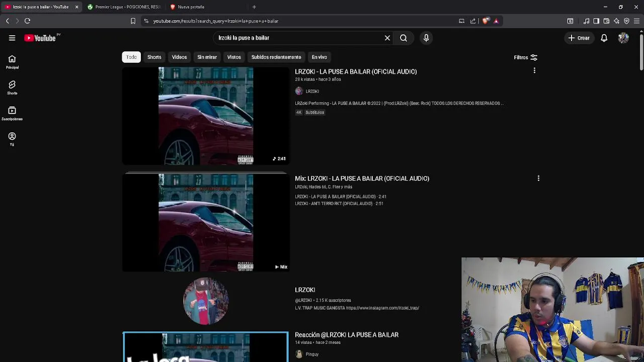Open the 'Tú' profile sidebar item
The image size is (644, 362).
tap(12, 139)
